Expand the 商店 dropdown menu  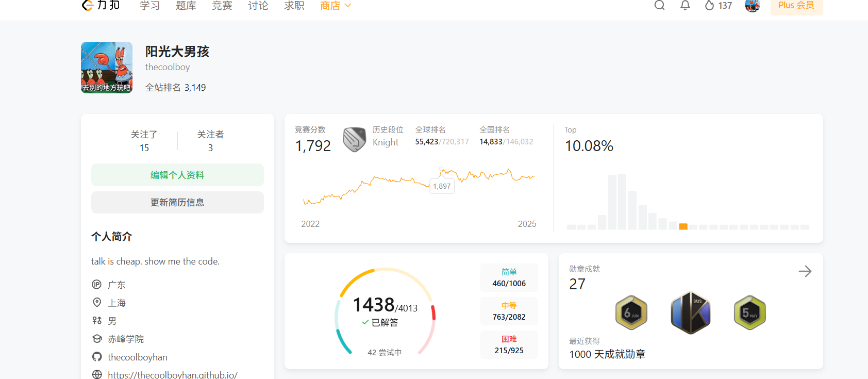[x=336, y=5]
